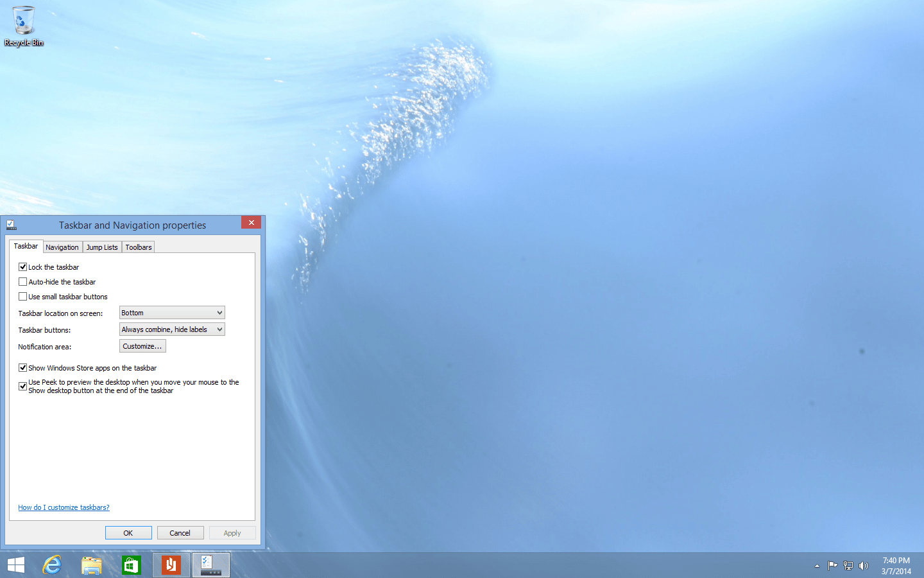Click the Customize... notification button
Screen dimensions: 924x578
point(142,346)
